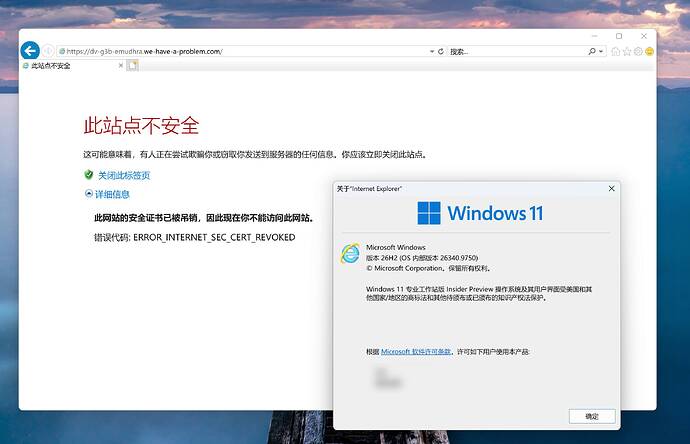Click the magnifier search icon
Viewport: 690px width, 444px height.
[592, 51]
